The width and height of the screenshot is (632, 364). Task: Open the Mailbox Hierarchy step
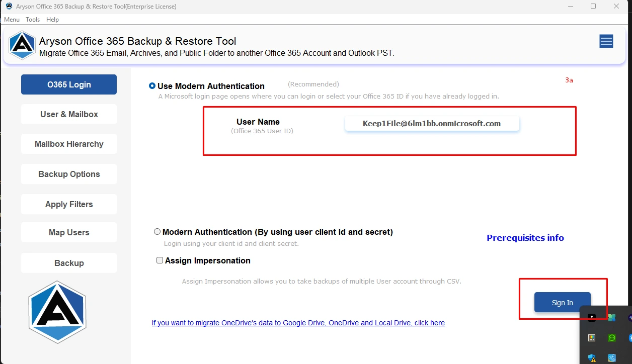click(x=69, y=144)
